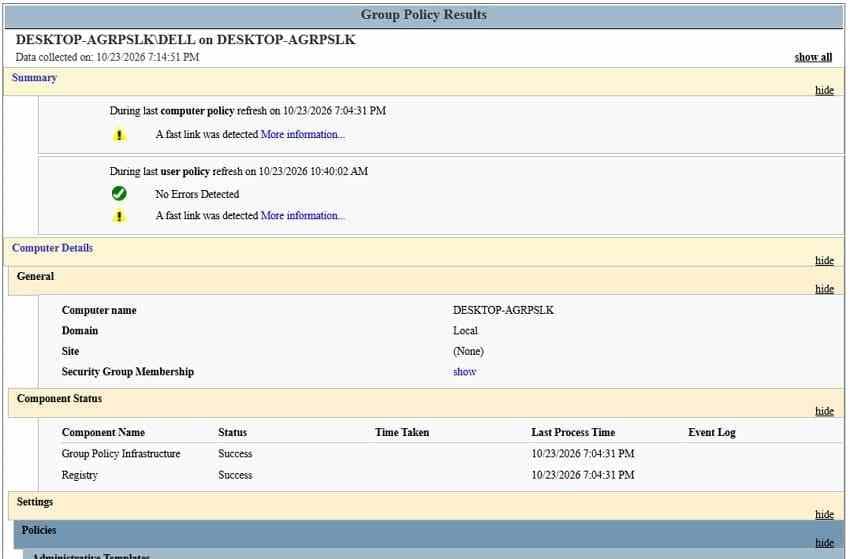Click Success status for Registry
Viewport: 850px width, 559px height.
click(x=235, y=475)
